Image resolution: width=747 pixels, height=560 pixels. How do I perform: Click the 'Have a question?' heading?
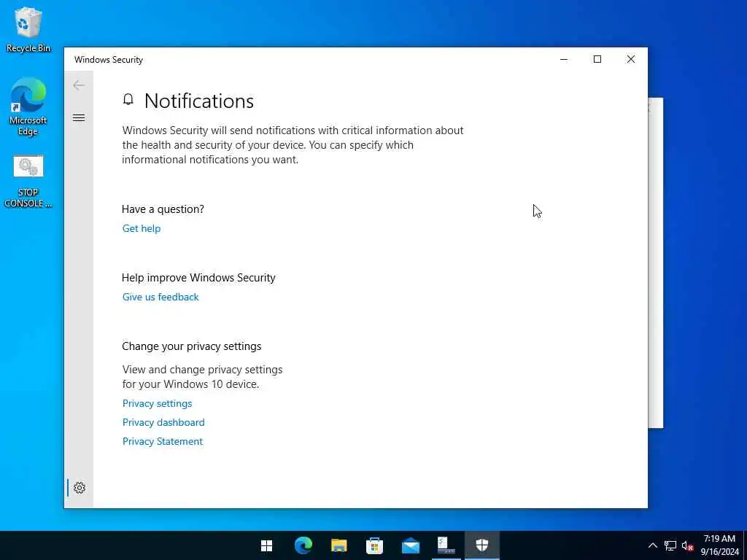pos(163,209)
